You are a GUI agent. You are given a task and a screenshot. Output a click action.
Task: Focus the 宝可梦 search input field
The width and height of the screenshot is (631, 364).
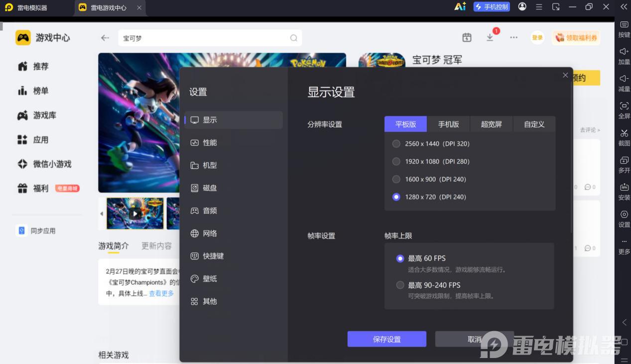click(x=210, y=38)
